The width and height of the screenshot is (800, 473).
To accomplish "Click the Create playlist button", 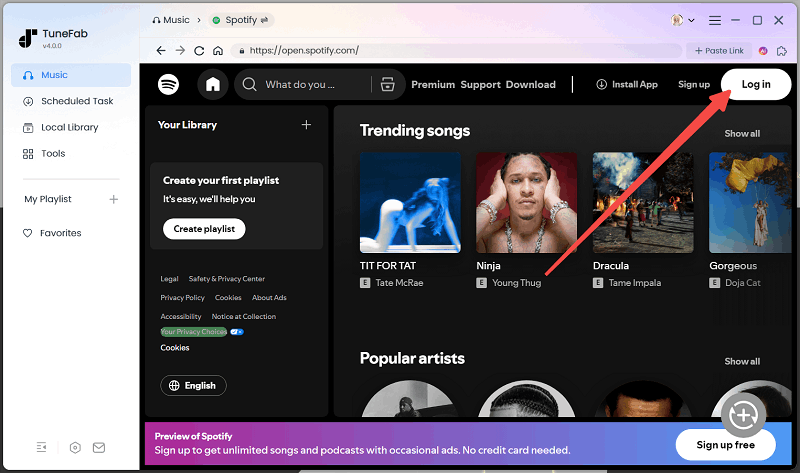I will (204, 228).
